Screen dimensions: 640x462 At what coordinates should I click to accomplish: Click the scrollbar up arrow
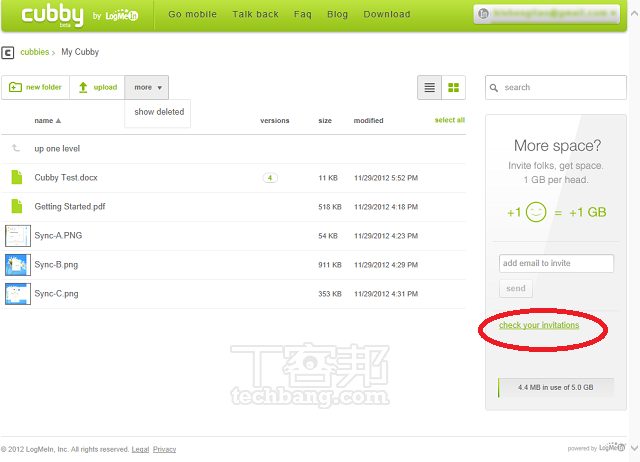(634, 13)
